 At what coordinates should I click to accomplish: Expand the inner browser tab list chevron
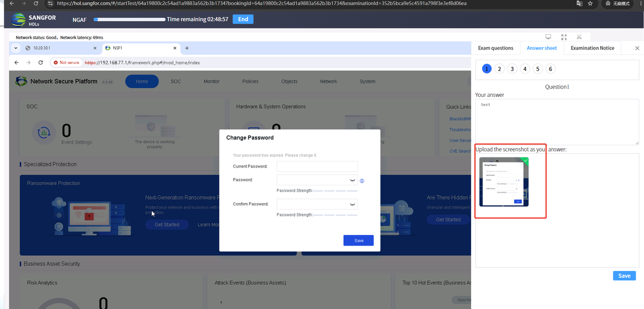point(16,48)
